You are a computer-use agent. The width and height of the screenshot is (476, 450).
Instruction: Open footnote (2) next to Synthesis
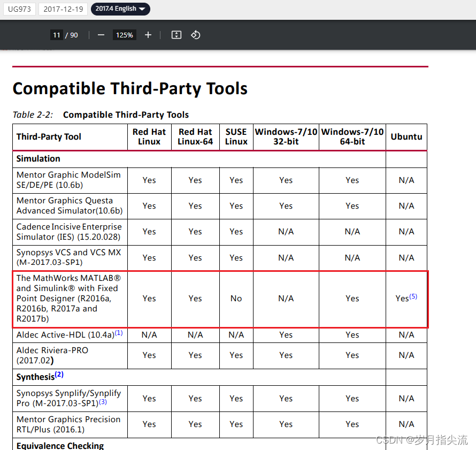[x=59, y=375]
